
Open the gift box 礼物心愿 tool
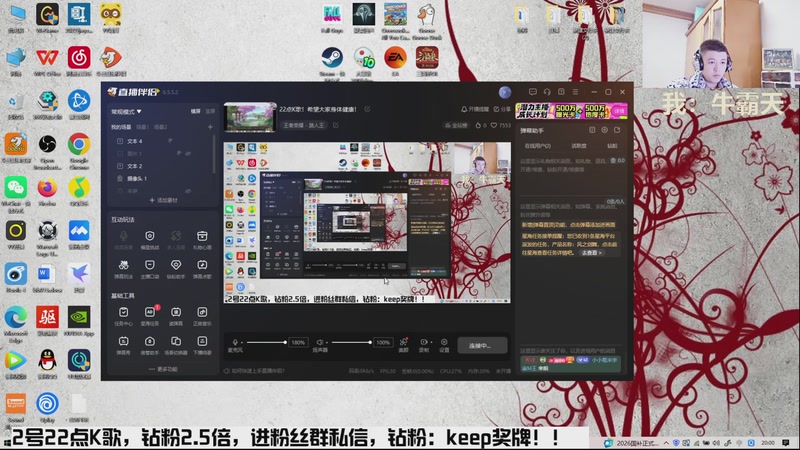[x=202, y=236]
